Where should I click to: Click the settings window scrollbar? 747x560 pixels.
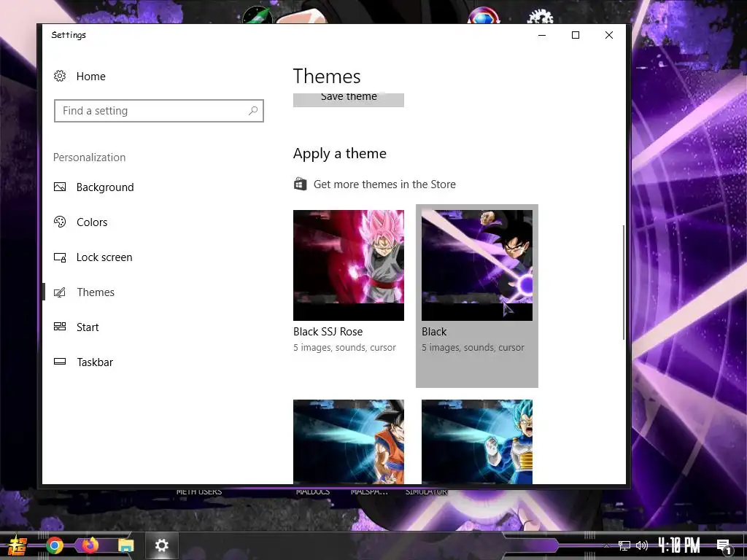623,282
